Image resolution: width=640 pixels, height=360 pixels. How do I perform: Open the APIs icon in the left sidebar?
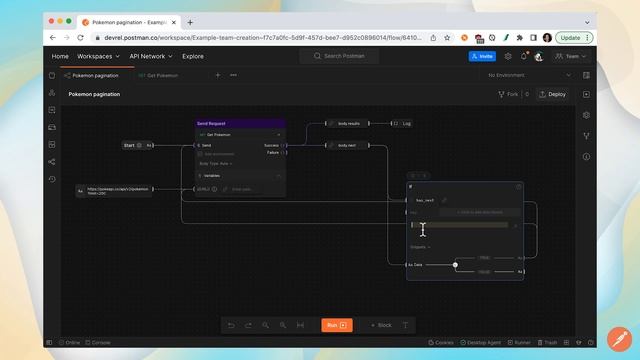(x=52, y=93)
